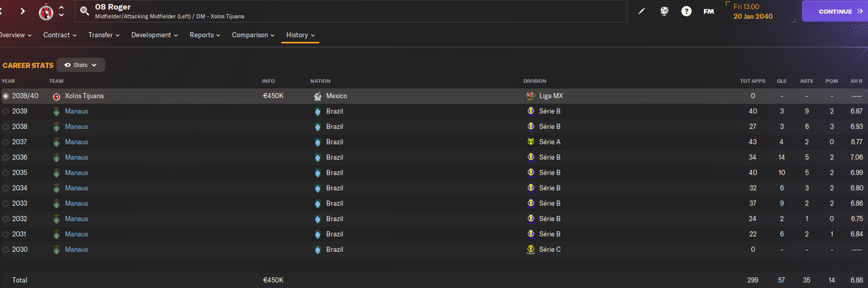Expand the Development dropdown menu

coord(156,35)
